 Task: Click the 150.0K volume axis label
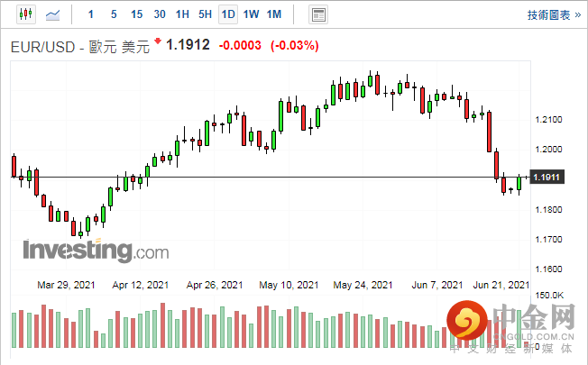click(549, 296)
